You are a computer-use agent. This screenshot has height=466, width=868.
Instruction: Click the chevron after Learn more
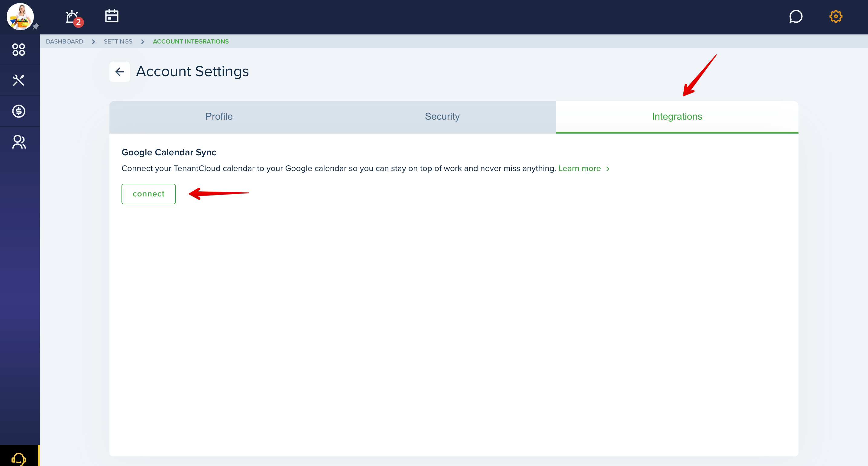click(x=607, y=169)
